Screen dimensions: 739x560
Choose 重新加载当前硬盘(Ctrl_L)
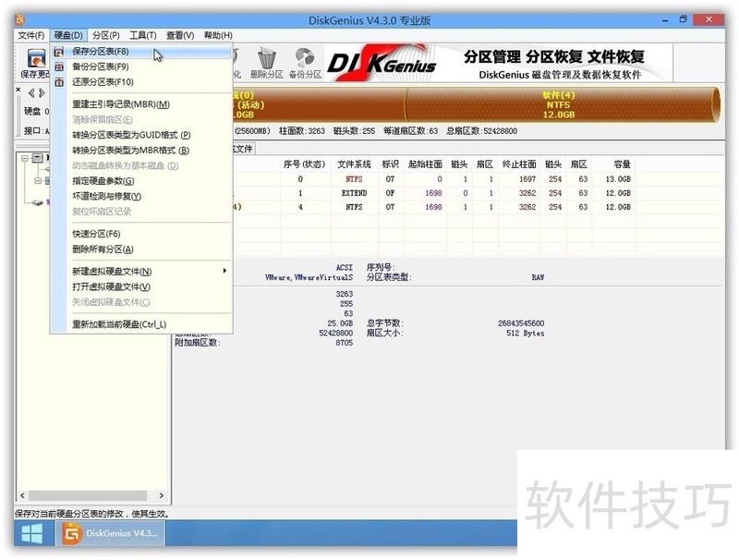(141, 324)
